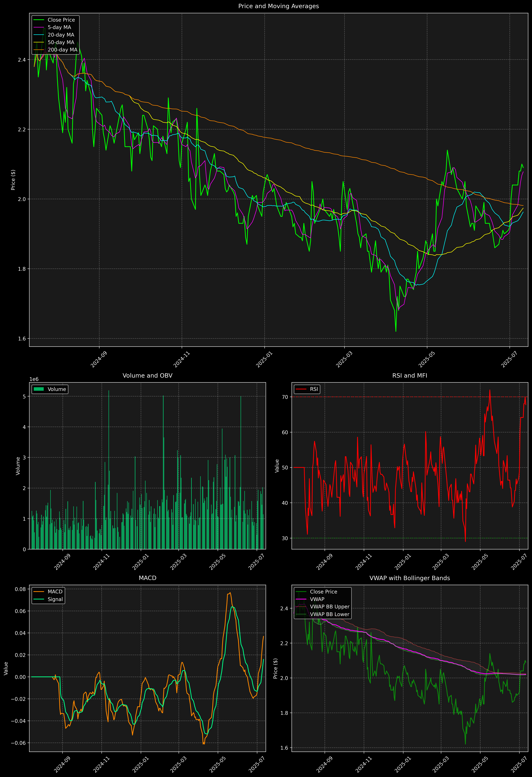532x777 pixels.
Task: Click the '0.08' tick on MACD chart
Action: click(x=20, y=589)
